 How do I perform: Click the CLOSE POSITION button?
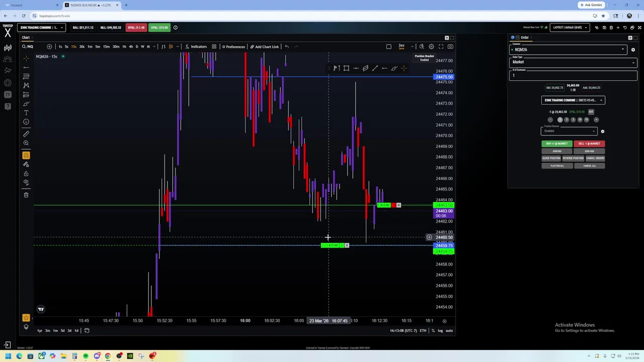pyautogui.click(x=551, y=158)
